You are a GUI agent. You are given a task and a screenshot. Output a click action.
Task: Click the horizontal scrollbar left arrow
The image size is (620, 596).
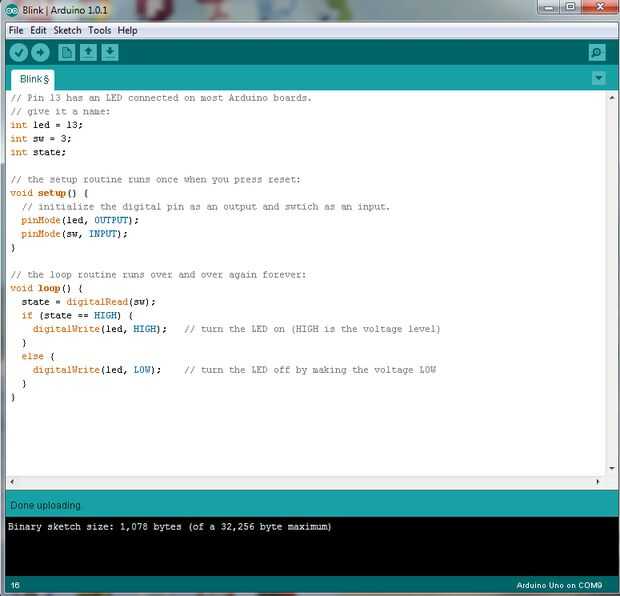(x=12, y=481)
